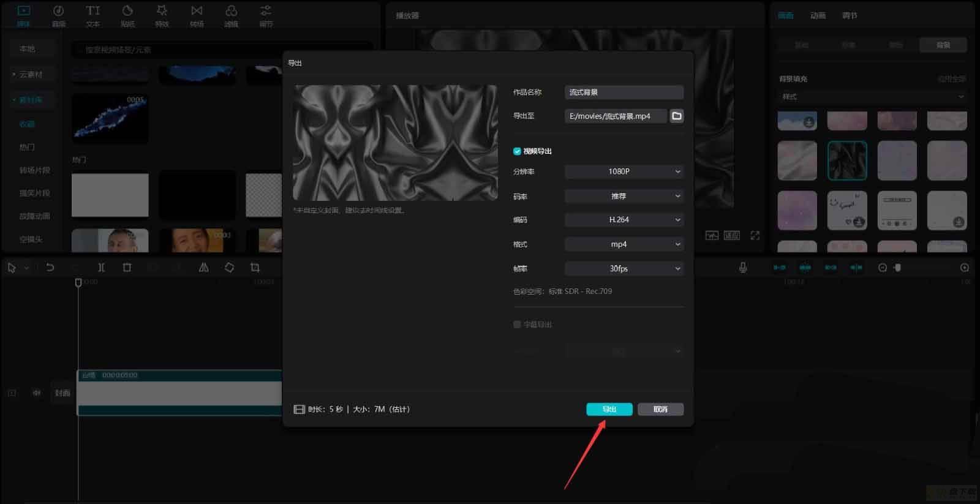
Task: Select 故障动画 in the media sidebar
Action: point(34,216)
